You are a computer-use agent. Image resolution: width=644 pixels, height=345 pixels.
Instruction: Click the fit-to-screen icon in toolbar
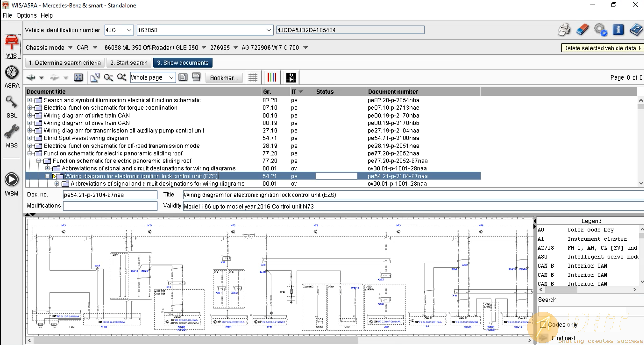coord(78,77)
